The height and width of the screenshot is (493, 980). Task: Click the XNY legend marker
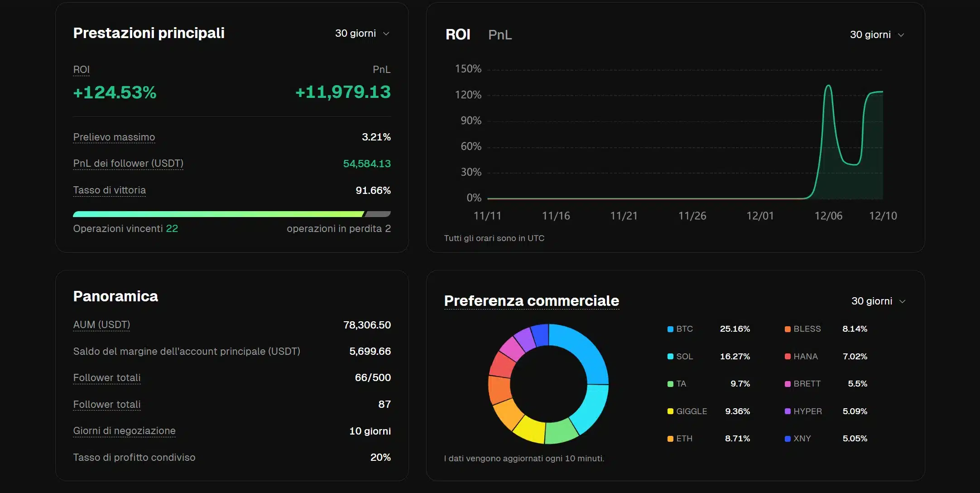tap(787, 439)
